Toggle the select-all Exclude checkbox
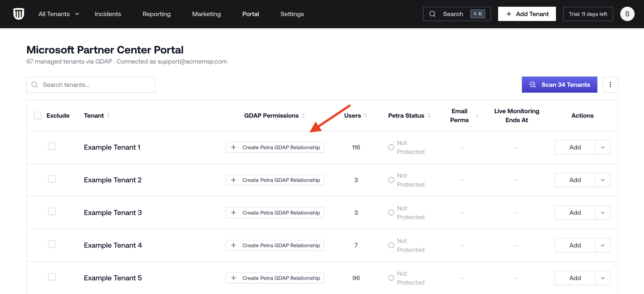This screenshot has height=294, width=644. tap(37, 115)
